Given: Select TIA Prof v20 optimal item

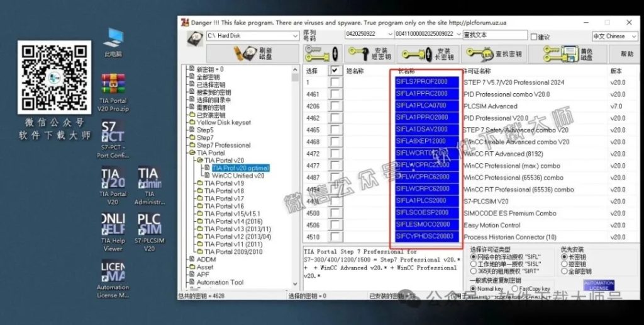Looking at the screenshot, I should 240,168.
